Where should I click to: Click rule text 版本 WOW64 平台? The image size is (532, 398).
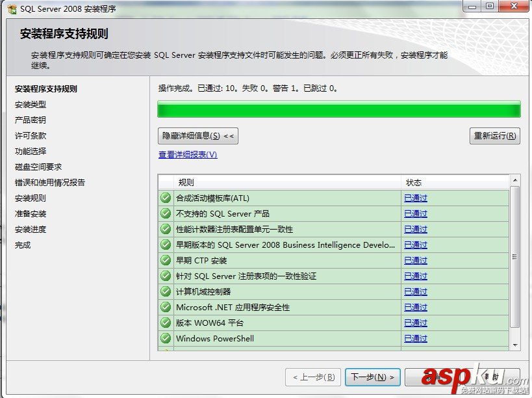pos(210,323)
